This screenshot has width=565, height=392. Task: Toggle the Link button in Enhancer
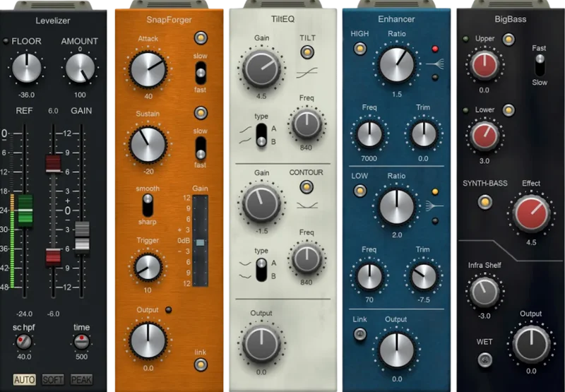[x=359, y=334]
